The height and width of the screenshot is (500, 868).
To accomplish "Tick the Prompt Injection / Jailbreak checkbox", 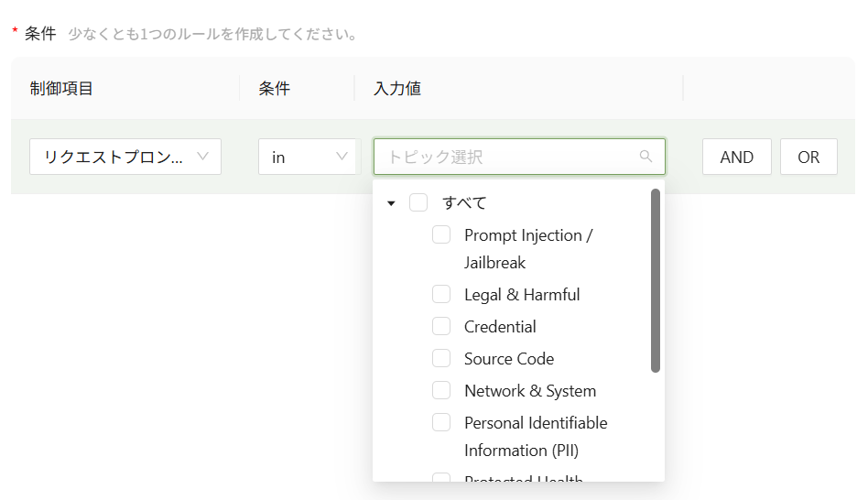I will pyautogui.click(x=441, y=235).
